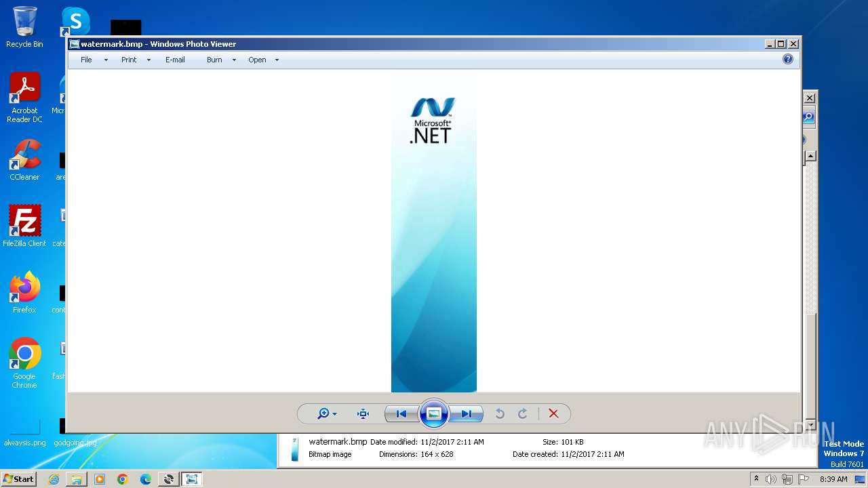Click the Start button

tap(19, 479)
